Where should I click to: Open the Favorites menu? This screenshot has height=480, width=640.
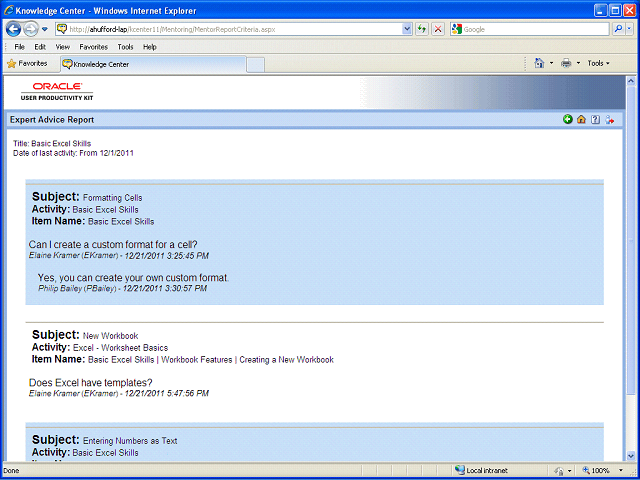click(x=93, y=47)
